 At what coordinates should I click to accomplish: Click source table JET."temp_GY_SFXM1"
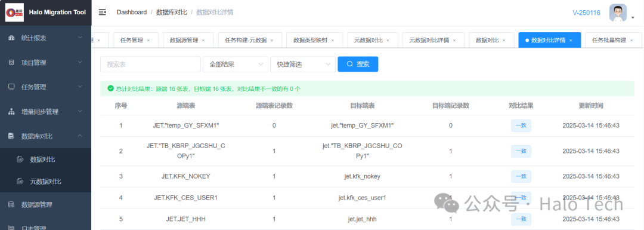click(185, 125)
